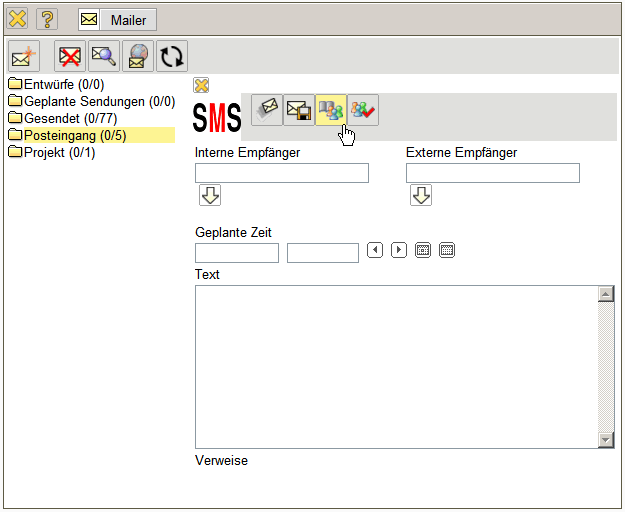The height and width of the screenshot is (512, 625).
Task: Expand list below Interne Empfänger with arrow
Action: click(x=210, y=195)
